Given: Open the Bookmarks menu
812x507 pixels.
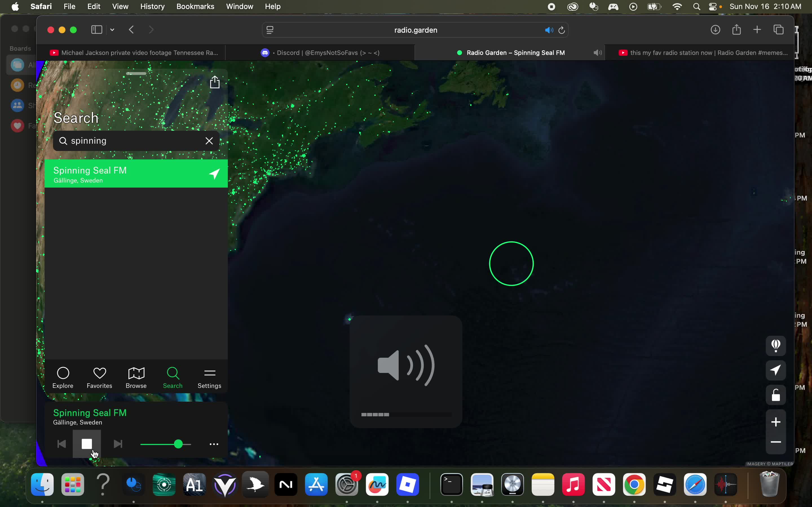Looking at the screenshot, I should coord(195,6).
